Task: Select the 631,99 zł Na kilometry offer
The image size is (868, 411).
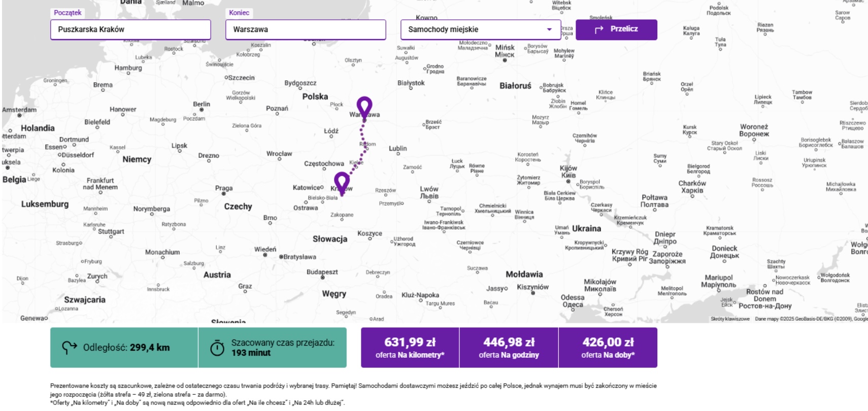Action: point(410,348)
